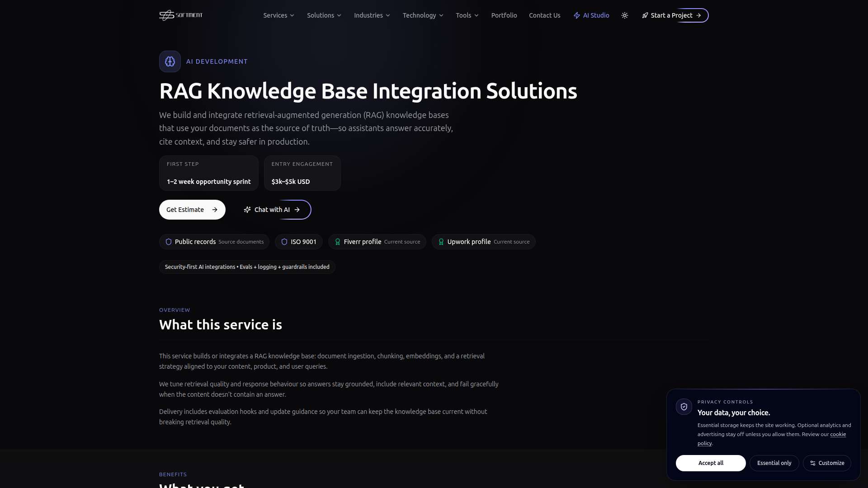
Task: Click the shield icon on Public records badge
Action: pyautogui.click(x=169, y=242)
